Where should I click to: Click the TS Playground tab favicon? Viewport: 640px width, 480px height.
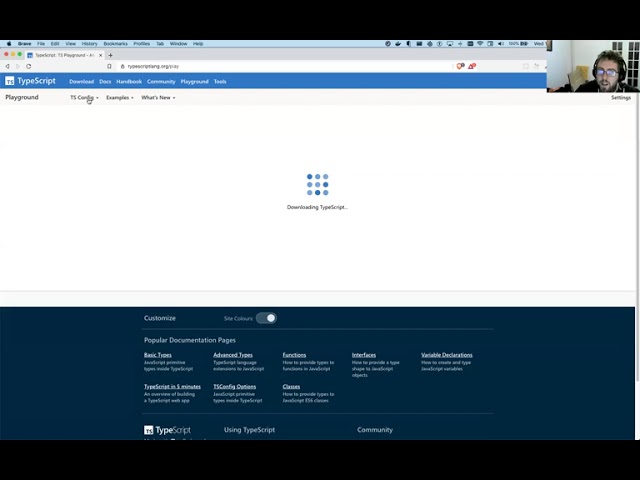pyautogui.click(x=30, y=55)
